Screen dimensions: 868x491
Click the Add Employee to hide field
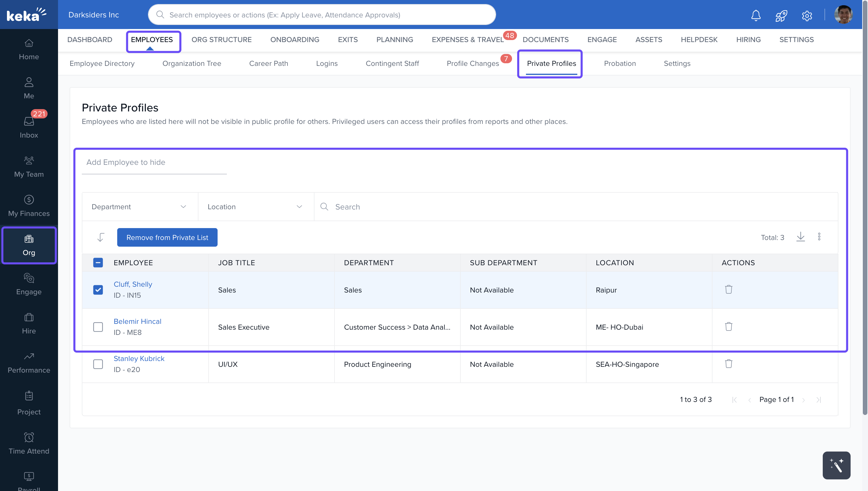click(x=154, y=162)
